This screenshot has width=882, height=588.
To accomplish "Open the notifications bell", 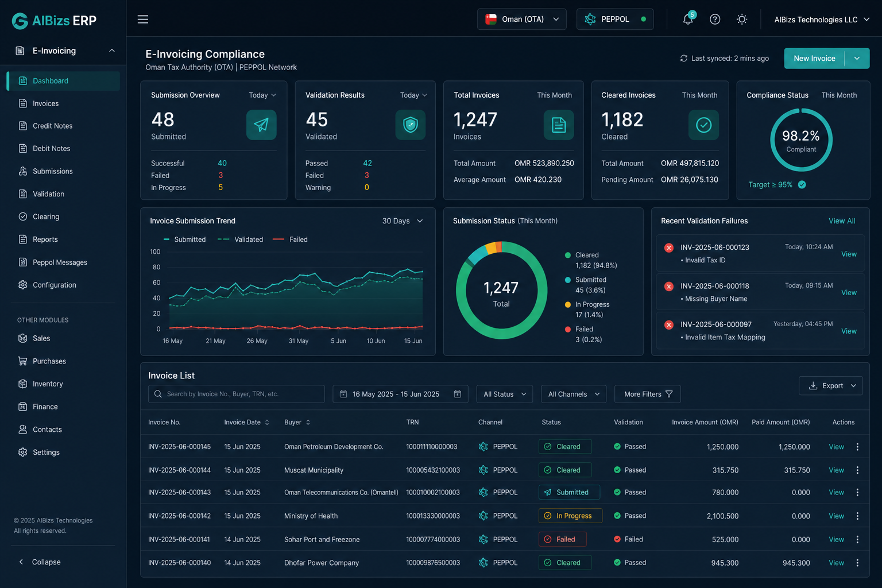I will click(688, 19).
